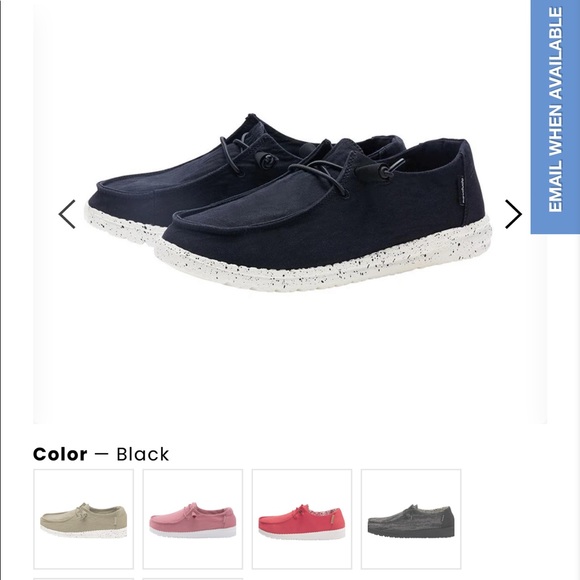Show the previous product image

pyautogui.click(x=67, y=214)
